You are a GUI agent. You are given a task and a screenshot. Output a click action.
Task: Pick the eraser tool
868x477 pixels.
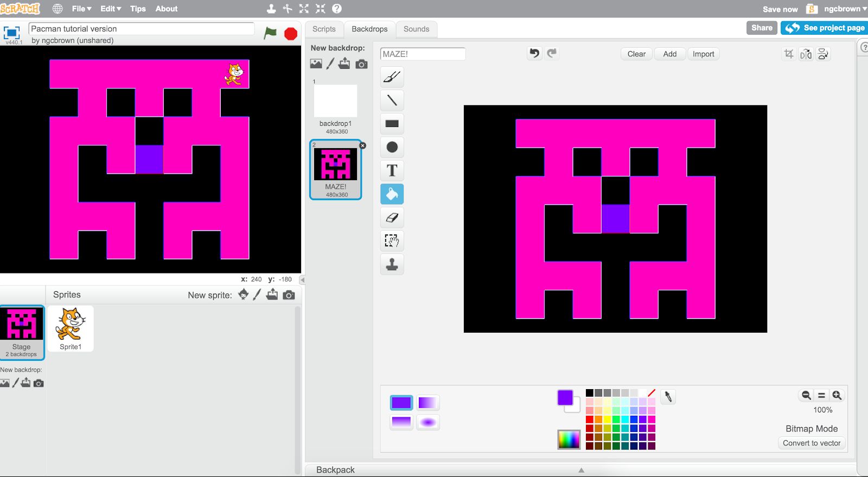pyautogui.click(x=392, y=218)
